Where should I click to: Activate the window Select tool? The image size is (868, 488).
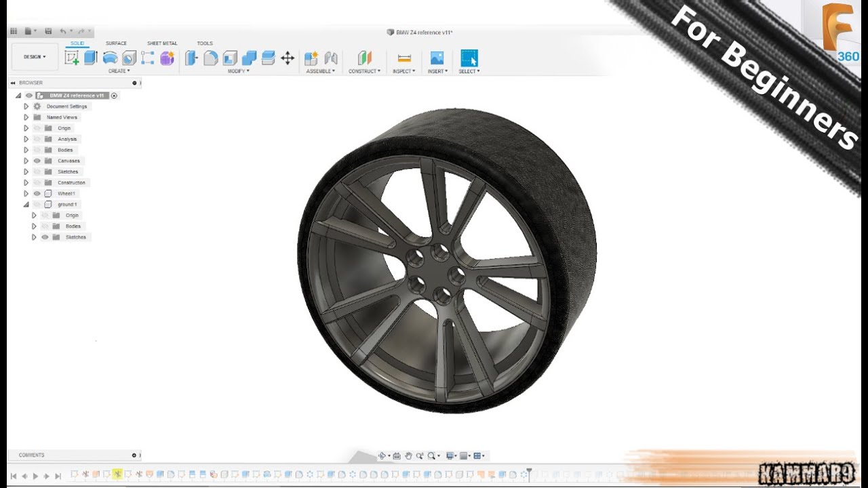coord(469,58)
